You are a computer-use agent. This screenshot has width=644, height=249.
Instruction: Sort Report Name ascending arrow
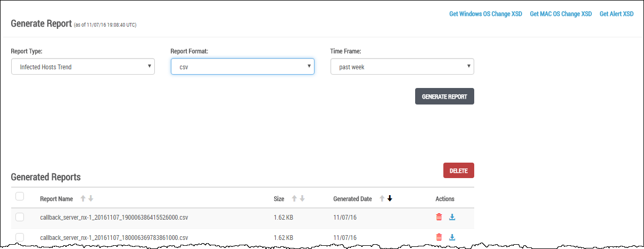pos(82,198)
